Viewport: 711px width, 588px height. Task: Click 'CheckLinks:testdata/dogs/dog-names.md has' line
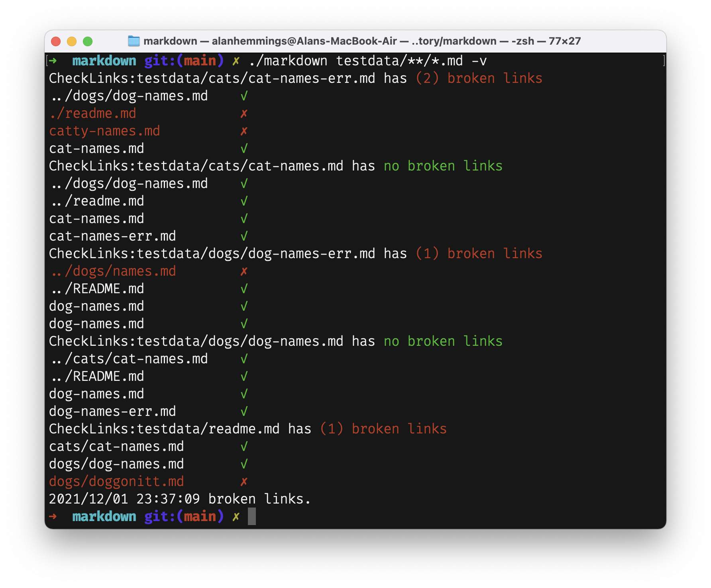(x=212, y=341)
